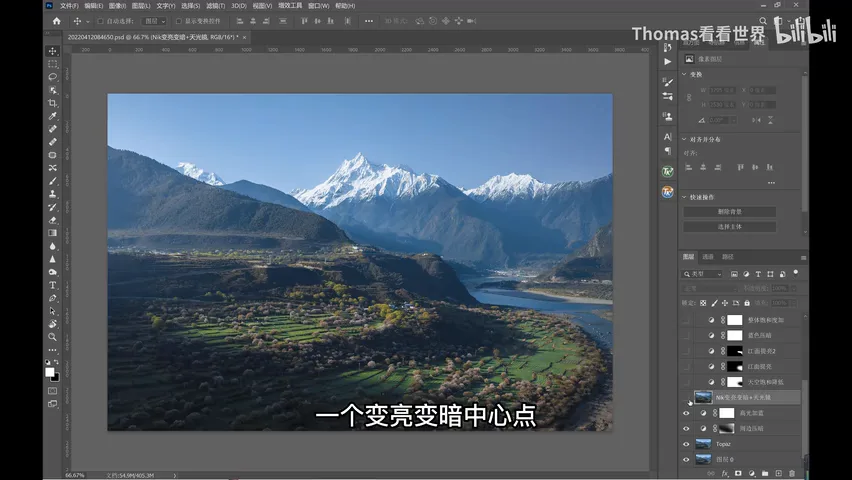
Task: Open the 文件(F) menu
Action: click(x=69, y=6)
